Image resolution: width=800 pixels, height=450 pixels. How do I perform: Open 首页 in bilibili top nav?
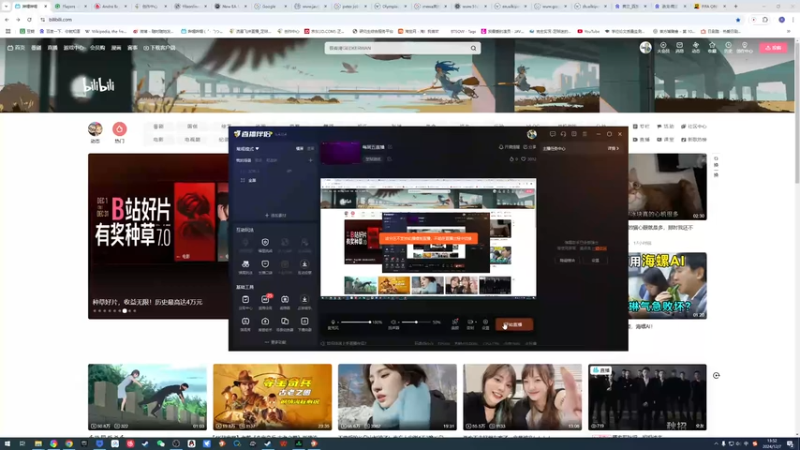click(16, 48)
